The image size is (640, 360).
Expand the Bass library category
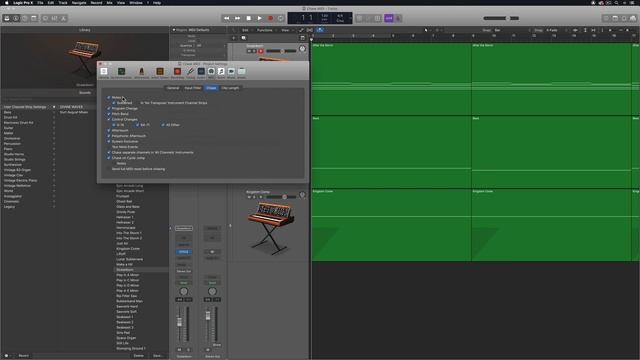pos(53,112)
